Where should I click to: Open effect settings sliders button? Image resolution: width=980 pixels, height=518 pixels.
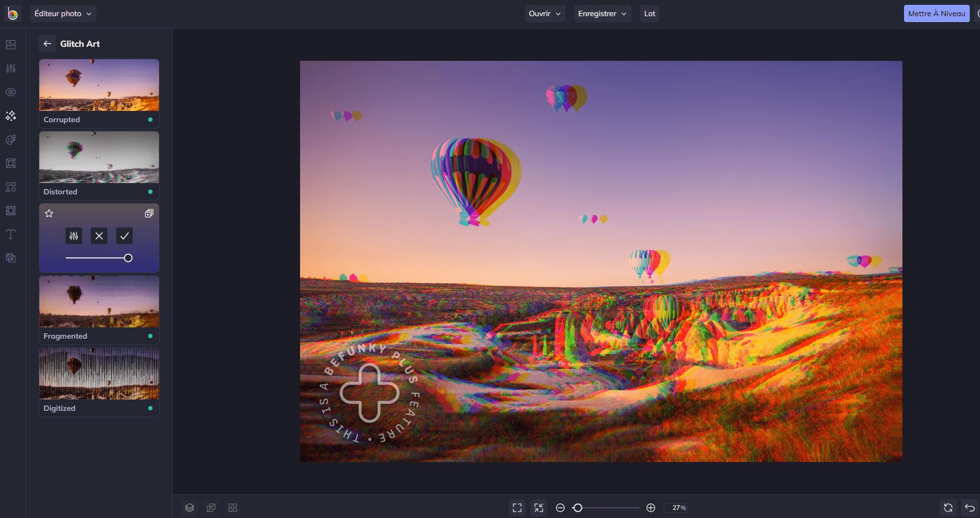74,236
